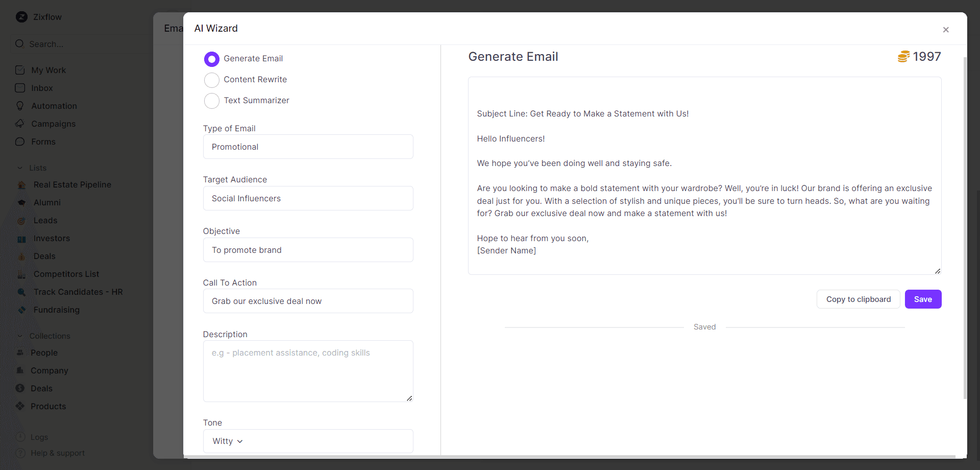Collapse the Lists section

click(20, 168)
